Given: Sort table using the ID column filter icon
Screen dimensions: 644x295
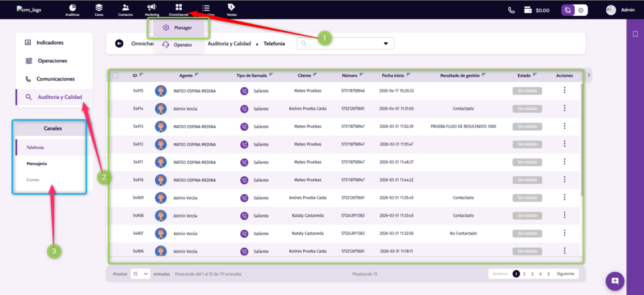Looking at the screenshot, I should tap(142, 75).
